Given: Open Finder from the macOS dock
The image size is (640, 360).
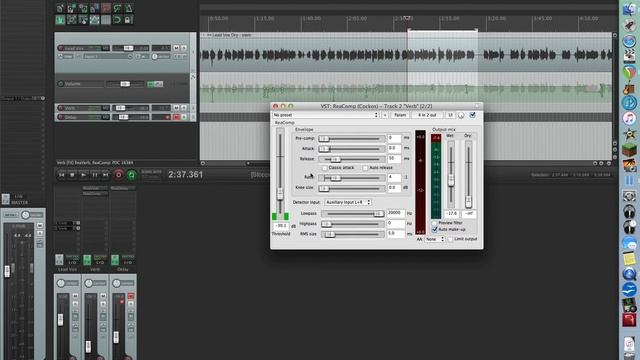Looking at the screenshot, I should [629, 9].
